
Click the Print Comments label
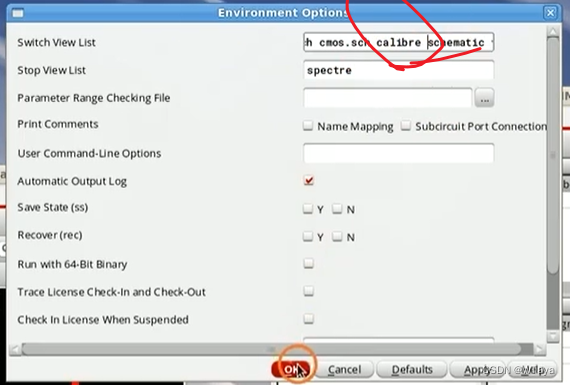pos(58,124)
